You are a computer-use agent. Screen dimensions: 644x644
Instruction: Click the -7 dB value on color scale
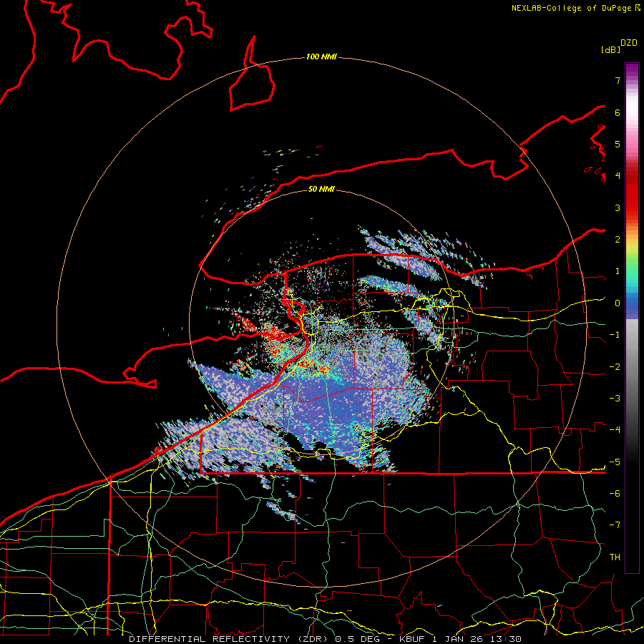pos(615,525)
